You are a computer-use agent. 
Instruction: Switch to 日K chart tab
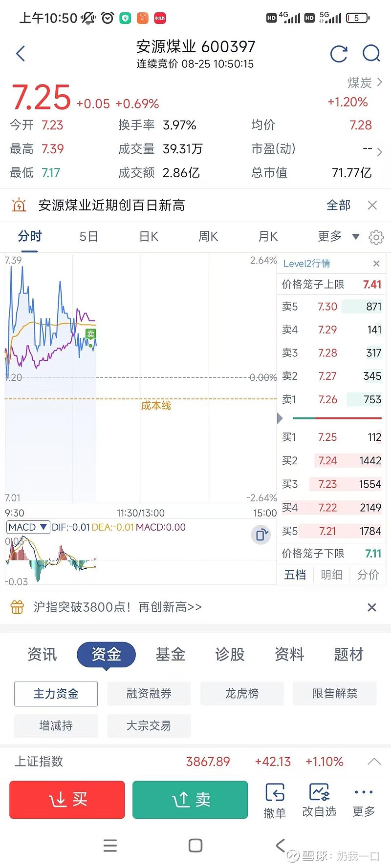click(x=149, y=237)
